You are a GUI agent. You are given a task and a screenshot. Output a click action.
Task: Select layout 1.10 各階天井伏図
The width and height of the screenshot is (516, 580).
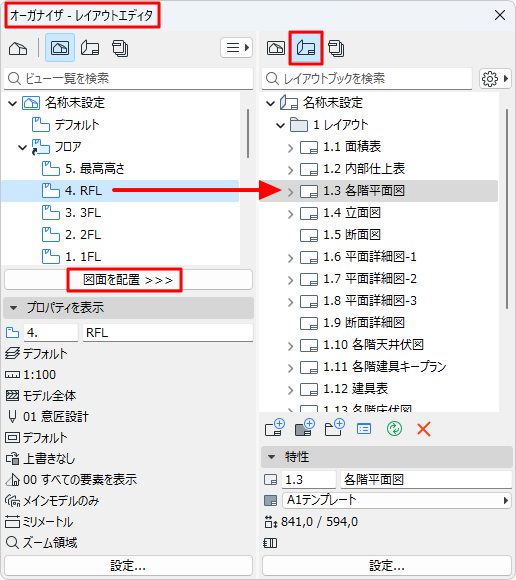point(361,345)
